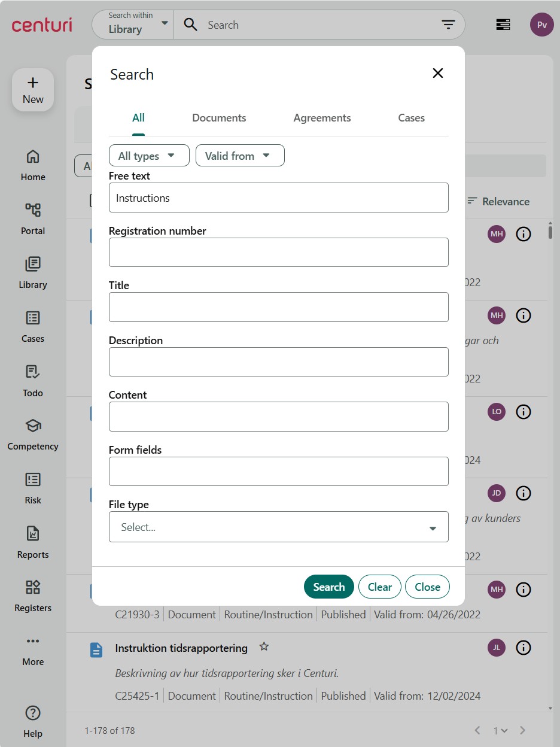This screenshot has width=560, height=747.
Task: Expand the File type select box
Action: point(278,527)
